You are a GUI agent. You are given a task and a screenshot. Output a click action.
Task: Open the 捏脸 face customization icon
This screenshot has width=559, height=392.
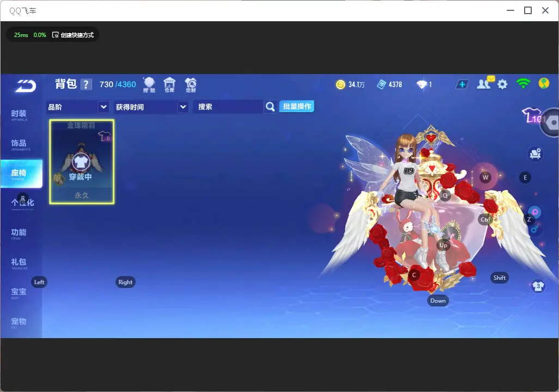click(149, 85)
